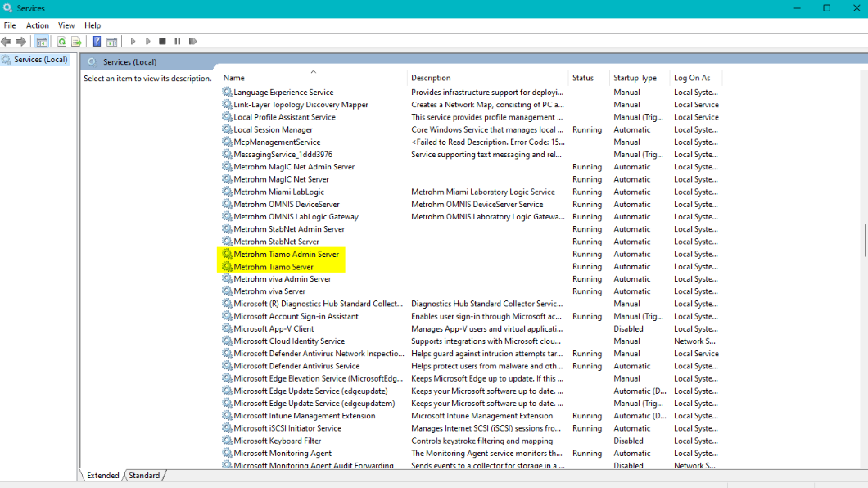
Task: Click the gear icon beside Metrohm Miami LabLogic
Action: (227, 192)
